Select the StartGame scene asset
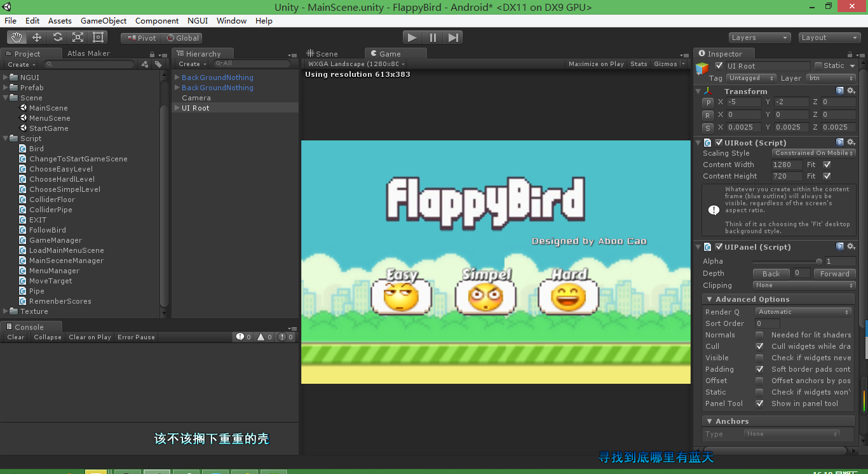Image resolution: width=868 pixels, height=474 pixels. point(48,128)
